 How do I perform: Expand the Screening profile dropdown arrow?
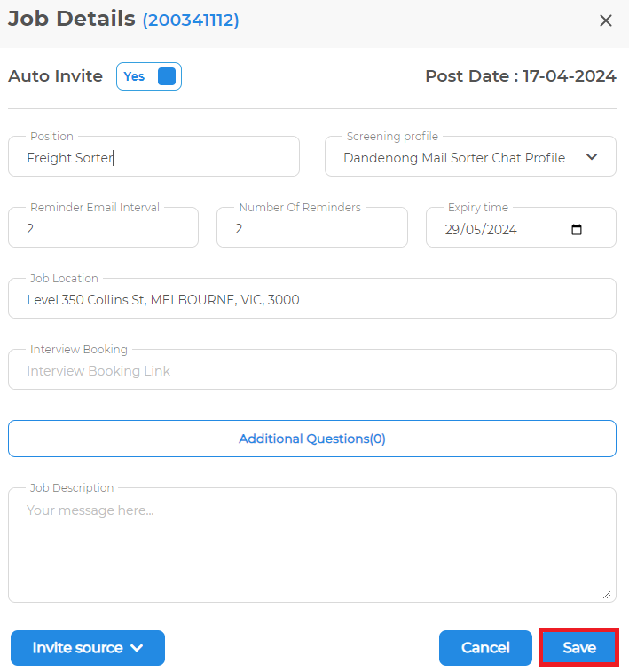592,157
